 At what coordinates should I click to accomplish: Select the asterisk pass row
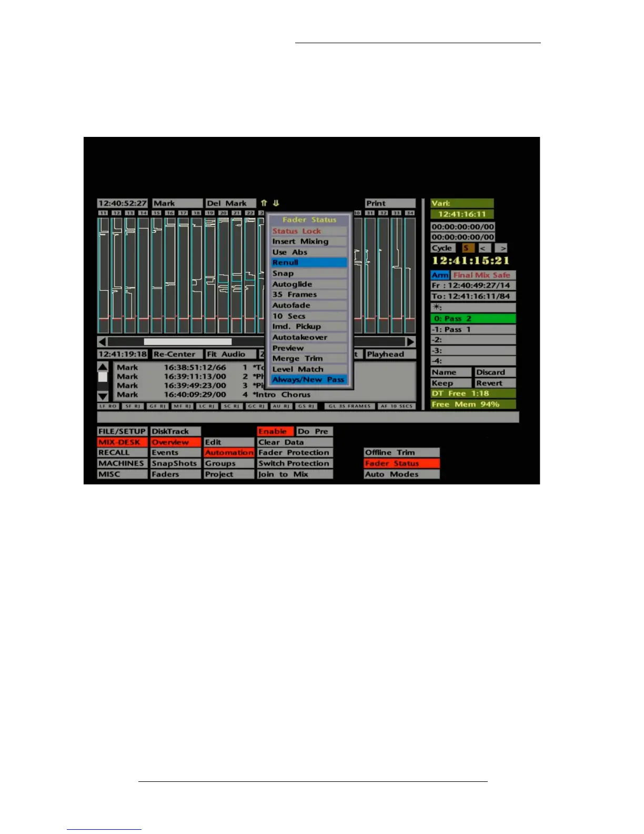tap(473, 307)
